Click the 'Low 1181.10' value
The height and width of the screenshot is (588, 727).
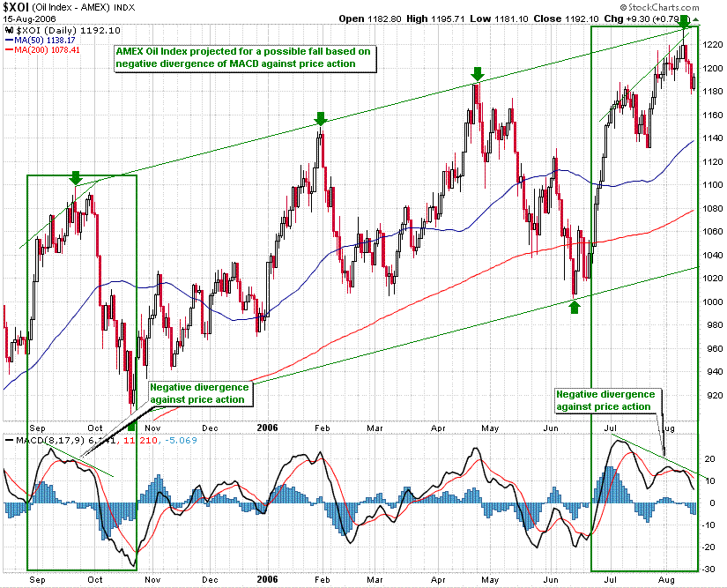coord(499,19)
